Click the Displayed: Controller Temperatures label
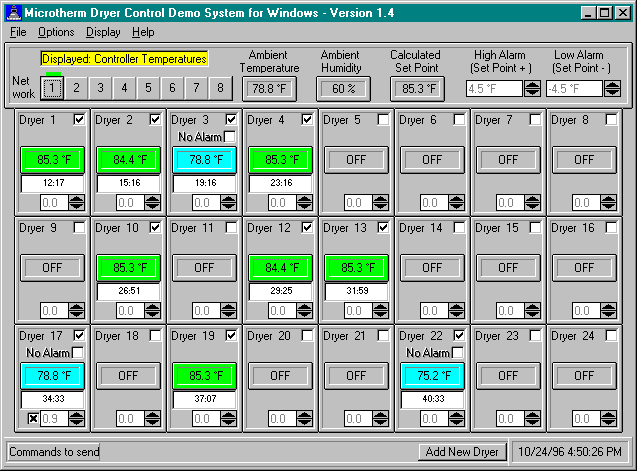Image resolution: width=637 pixels, height=471 pixels. click(124, 59)
